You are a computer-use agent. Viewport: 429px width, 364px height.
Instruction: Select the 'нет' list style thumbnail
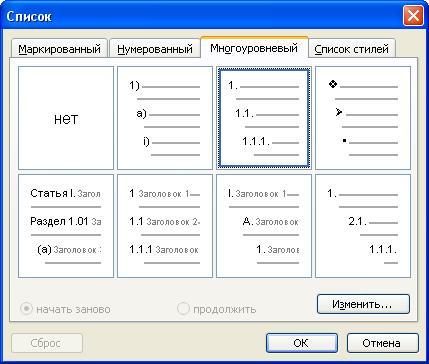(66, 118)
